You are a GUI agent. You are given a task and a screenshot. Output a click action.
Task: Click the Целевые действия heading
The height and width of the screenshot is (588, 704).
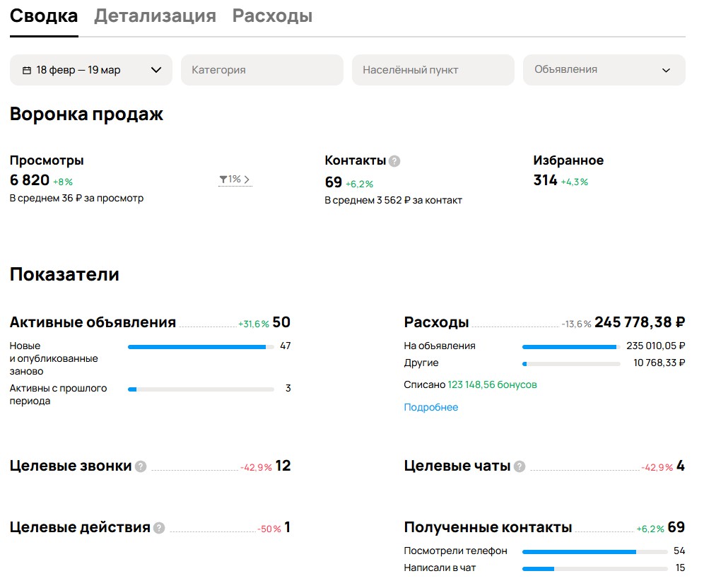[80, 527]
